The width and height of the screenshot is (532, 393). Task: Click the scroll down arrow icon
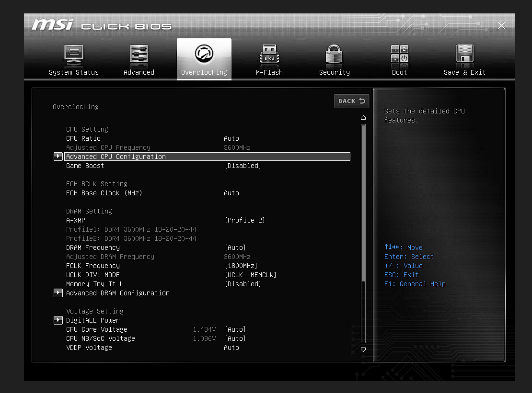(x=363, y=349)
